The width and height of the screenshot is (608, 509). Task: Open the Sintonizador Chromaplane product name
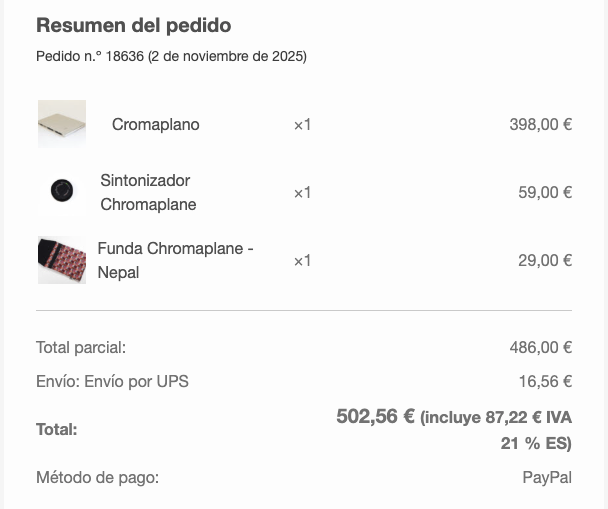[x=148, y=193]
